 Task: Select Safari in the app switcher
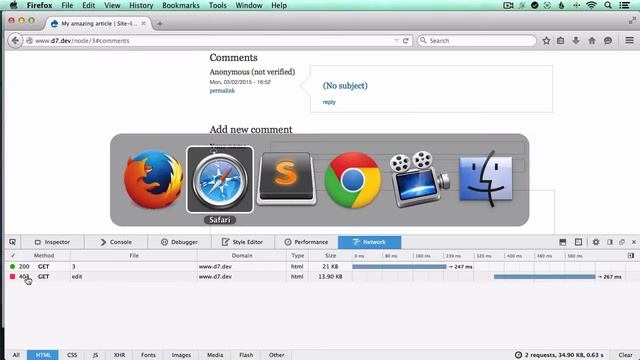[220, 180]
